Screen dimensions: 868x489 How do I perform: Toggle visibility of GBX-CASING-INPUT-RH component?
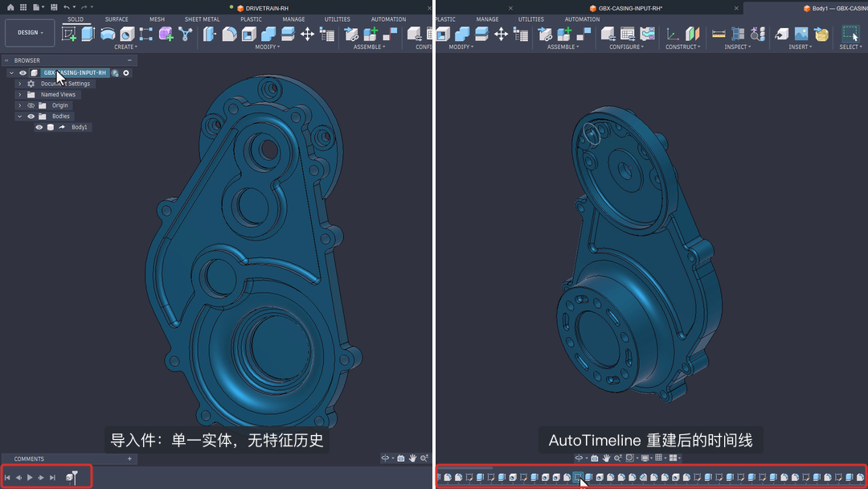point(23,72)
